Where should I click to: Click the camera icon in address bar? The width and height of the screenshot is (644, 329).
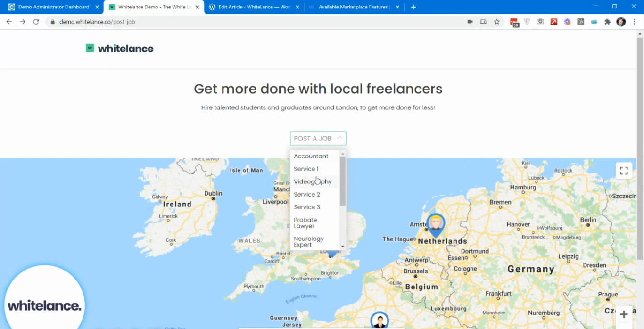pyautogui.click(x=470, y=22)
